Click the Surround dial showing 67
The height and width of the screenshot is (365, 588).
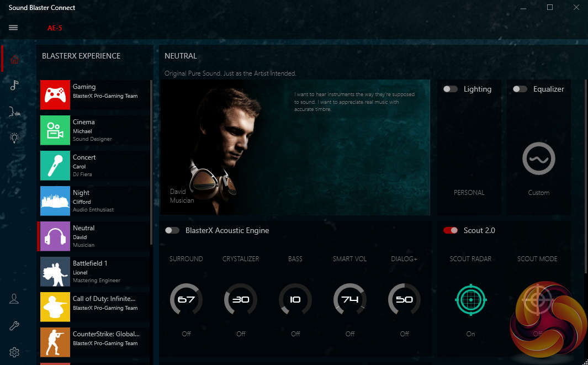[x=187, y=299]
